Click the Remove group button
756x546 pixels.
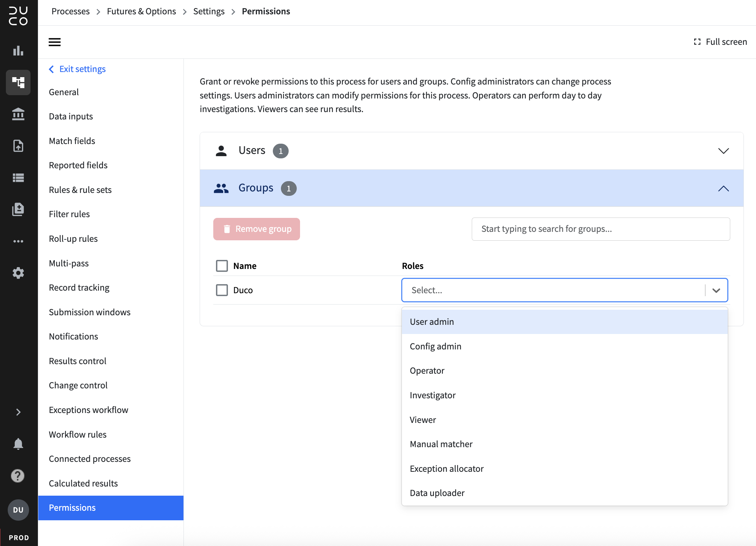tap(257, 229)
